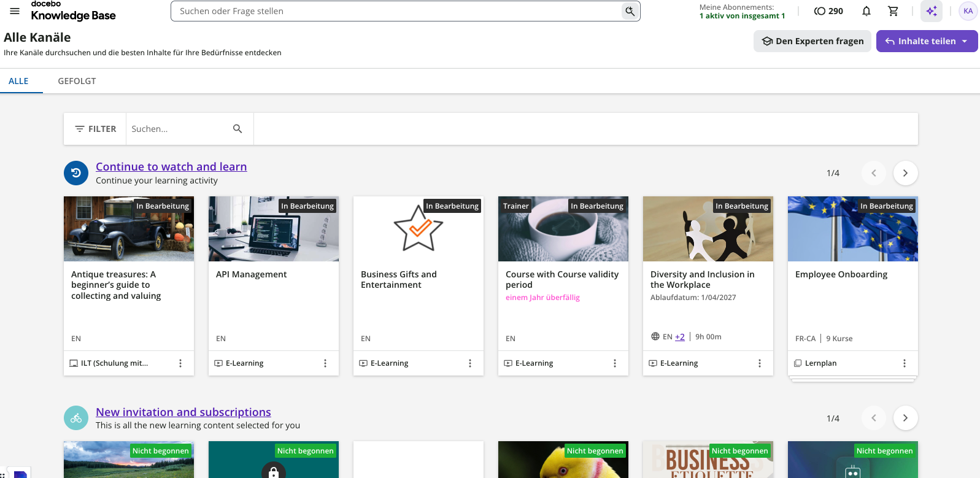Open the API Management laptop thumbnail
Image resolution: width=980 pixels, height=478 pixels.
point(274,229)
